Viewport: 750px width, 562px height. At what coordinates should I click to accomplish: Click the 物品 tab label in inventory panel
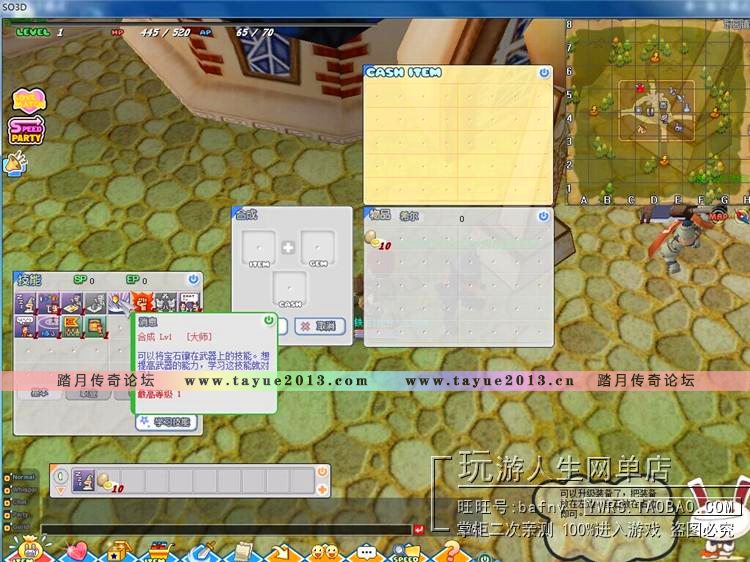coord(380,215)
